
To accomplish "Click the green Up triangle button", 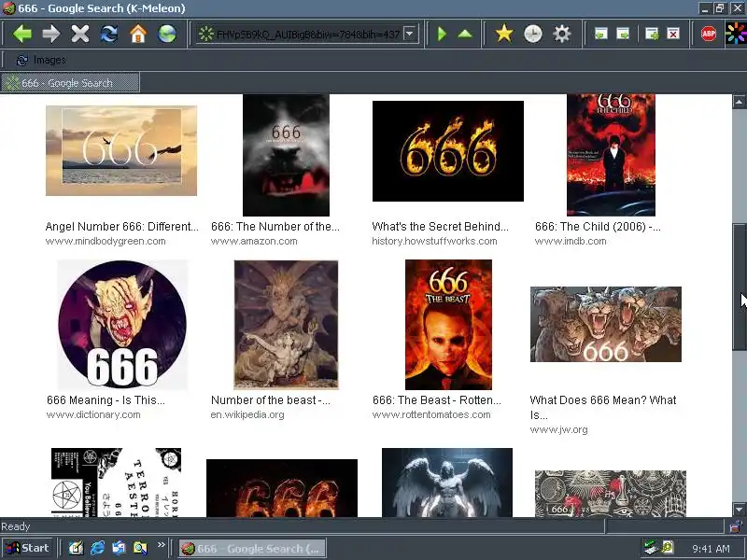I will tap(465, 34).
